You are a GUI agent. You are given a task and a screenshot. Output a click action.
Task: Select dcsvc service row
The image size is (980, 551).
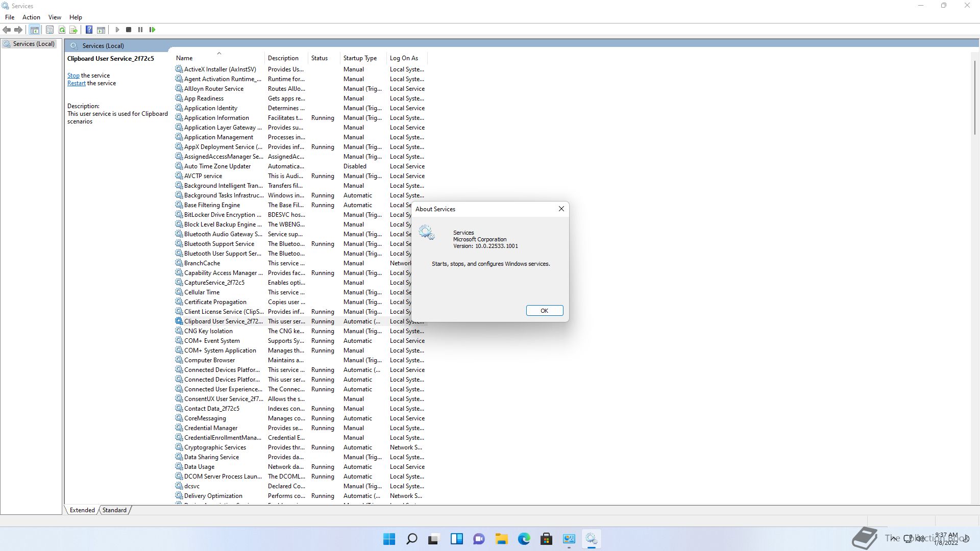pyautogui.click(x=300, y=486)
